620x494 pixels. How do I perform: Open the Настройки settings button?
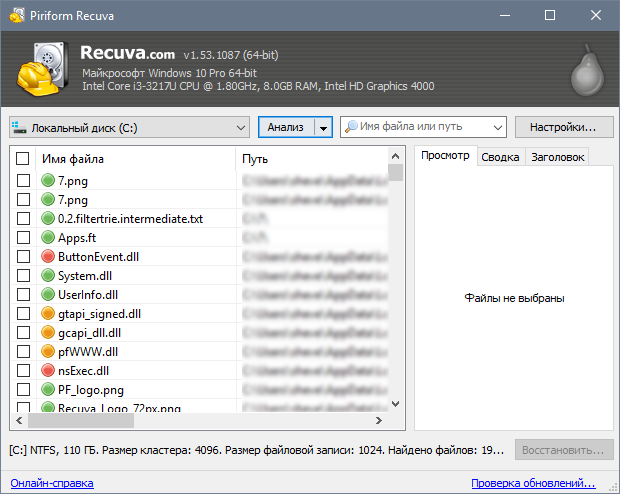point(564,127)
